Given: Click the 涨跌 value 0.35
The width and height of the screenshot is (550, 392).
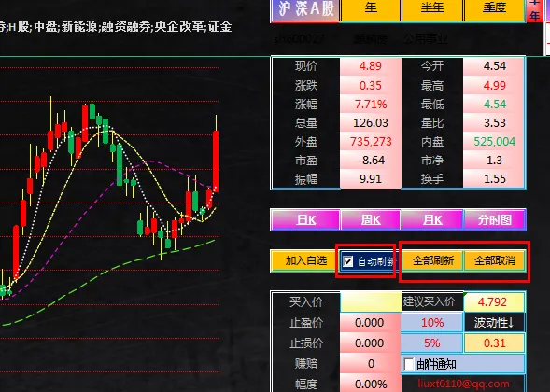Looking at the screenshot, I should [x=371, y=85].
